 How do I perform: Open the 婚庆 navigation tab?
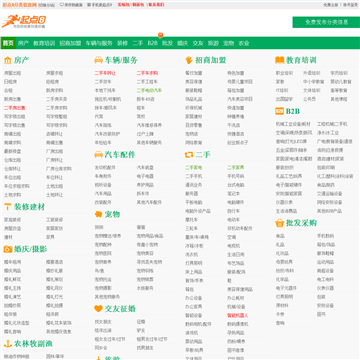(x=183, y=43)
